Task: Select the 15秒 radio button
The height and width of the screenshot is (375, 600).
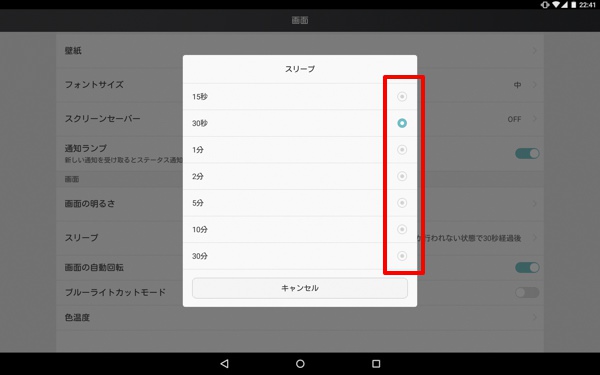Action: click(x=402, y=96)
